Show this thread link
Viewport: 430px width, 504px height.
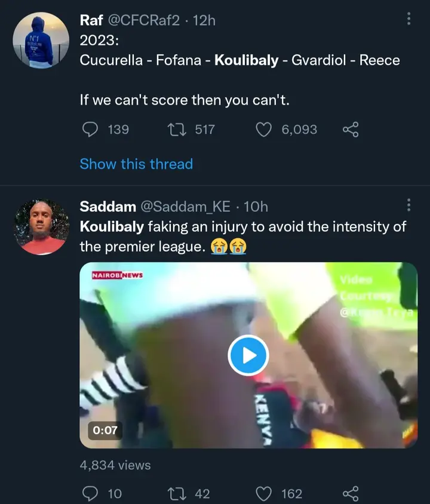136,164
